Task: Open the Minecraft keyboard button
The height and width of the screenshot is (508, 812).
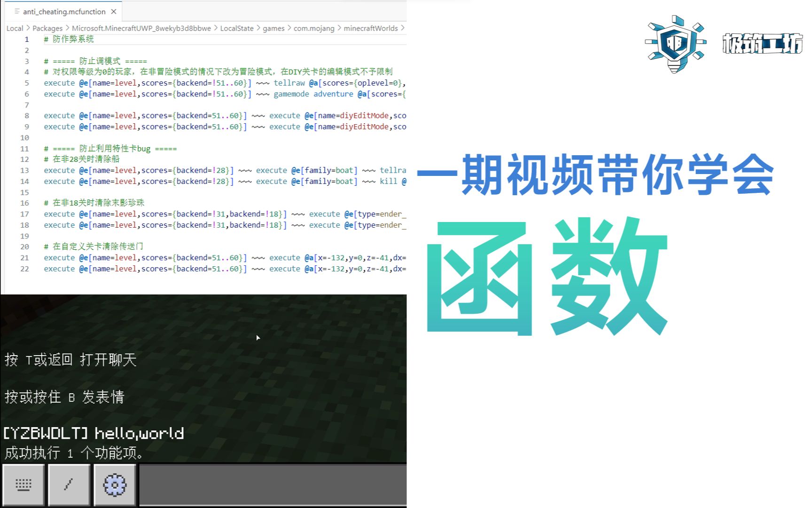Action: (23, 484)
